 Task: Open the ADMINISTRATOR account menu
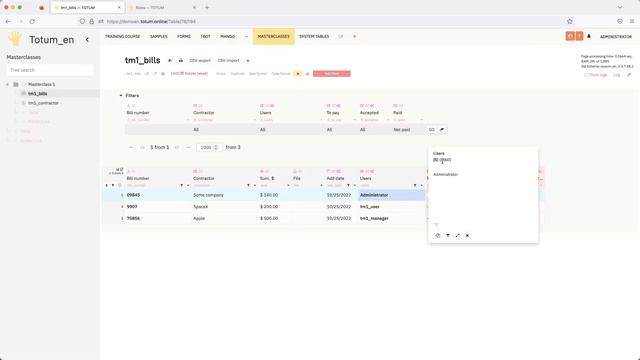coord(616,37)
